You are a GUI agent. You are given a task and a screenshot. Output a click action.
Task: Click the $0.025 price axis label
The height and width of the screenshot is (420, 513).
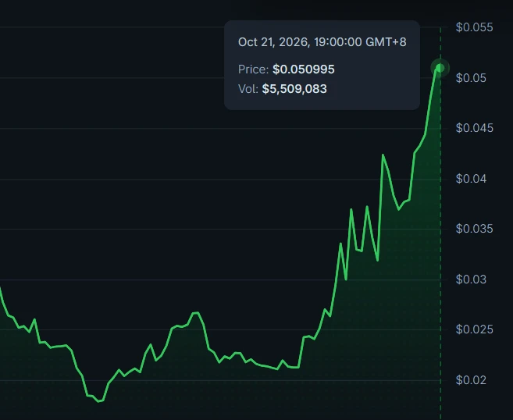(474, 329)
